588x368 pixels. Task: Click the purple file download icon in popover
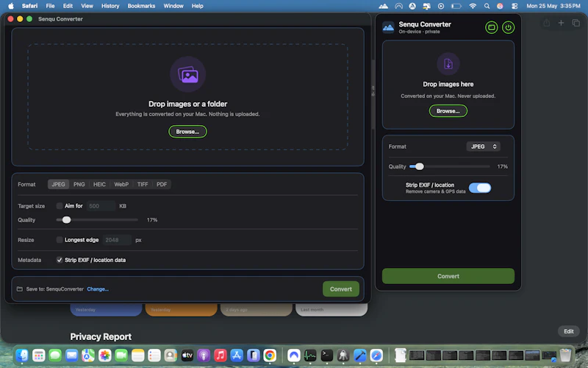click(448, 64)
